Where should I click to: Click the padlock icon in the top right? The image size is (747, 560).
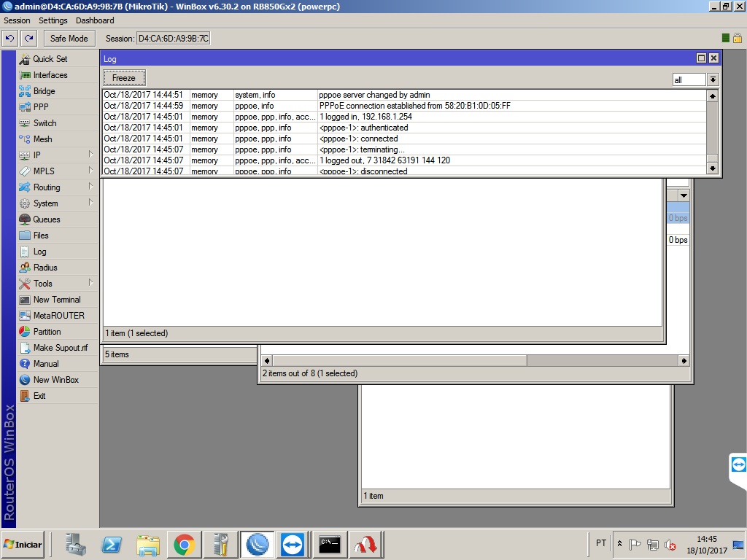[737, 38]
